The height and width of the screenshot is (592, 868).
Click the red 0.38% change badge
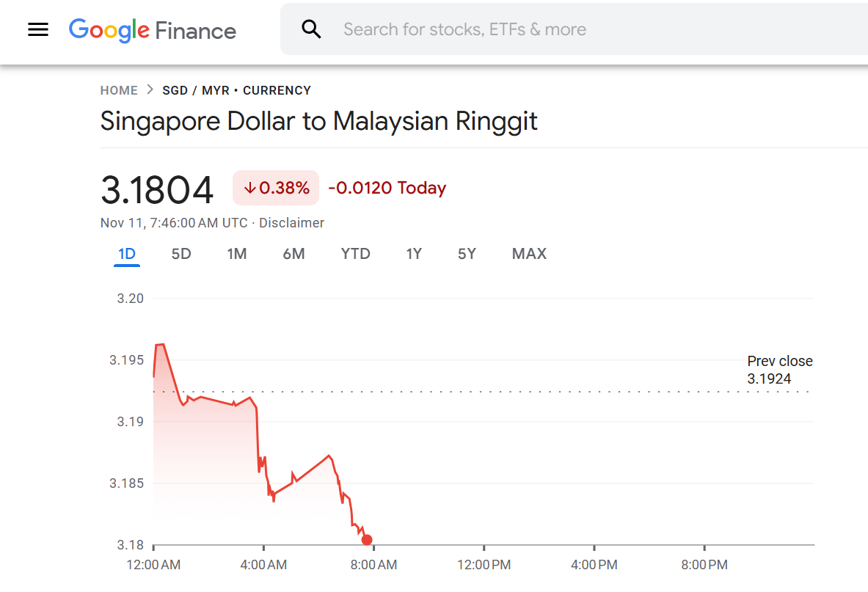[x=276, y=189]
